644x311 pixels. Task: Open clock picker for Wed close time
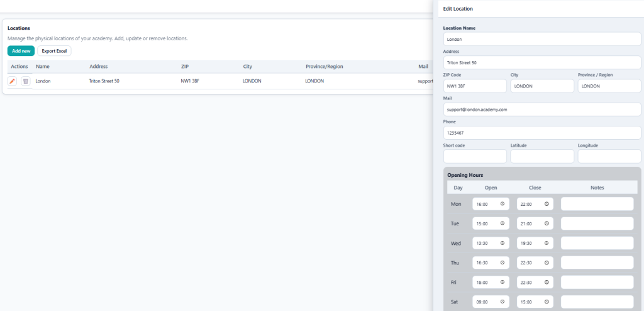click(x=547, y=243)
